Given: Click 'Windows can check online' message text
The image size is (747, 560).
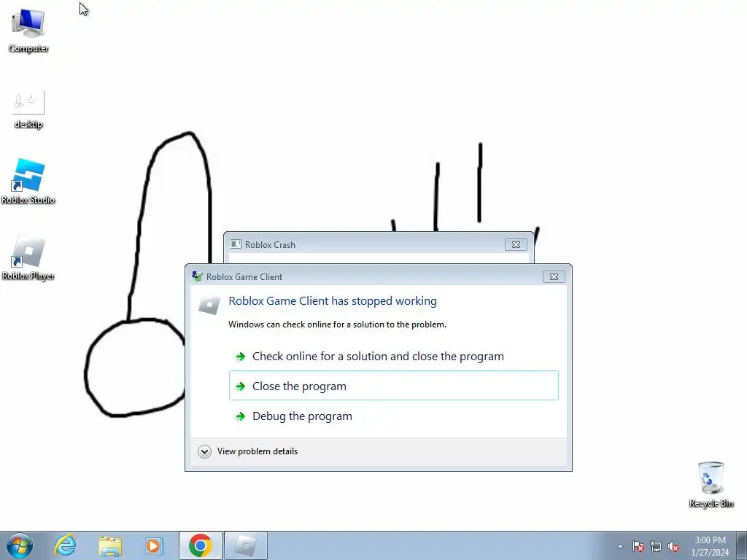Looking at the screenshot, I should pos(337,324).
